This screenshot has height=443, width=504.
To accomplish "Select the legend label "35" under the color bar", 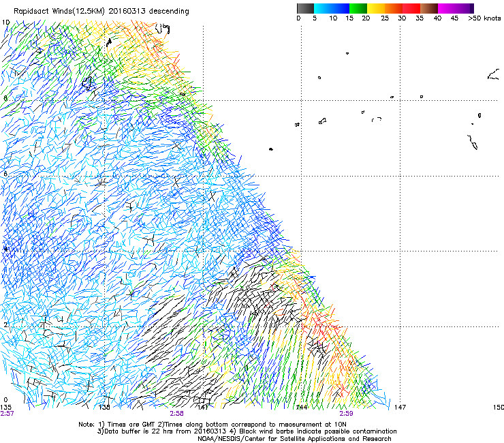I will point(420,18).
